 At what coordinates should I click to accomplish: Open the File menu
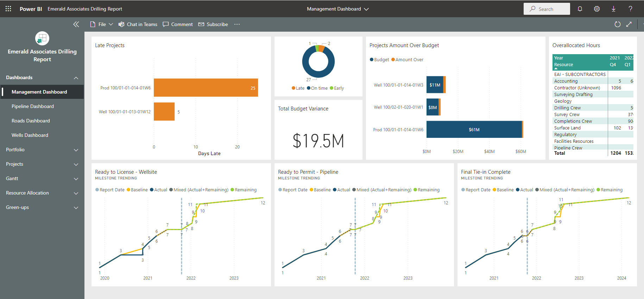click(x=102, y=24)
